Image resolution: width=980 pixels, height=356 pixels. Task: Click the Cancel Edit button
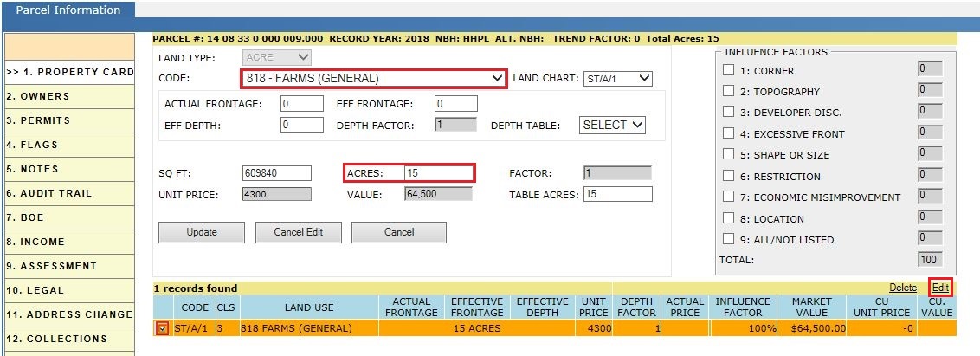click(298, 232)
